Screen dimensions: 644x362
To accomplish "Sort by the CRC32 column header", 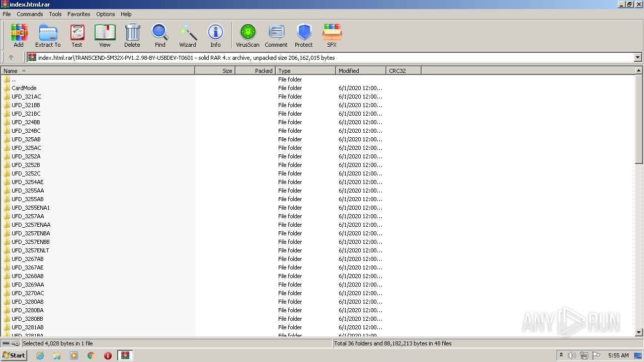I will pyautogui.click(x=404, y=71).
